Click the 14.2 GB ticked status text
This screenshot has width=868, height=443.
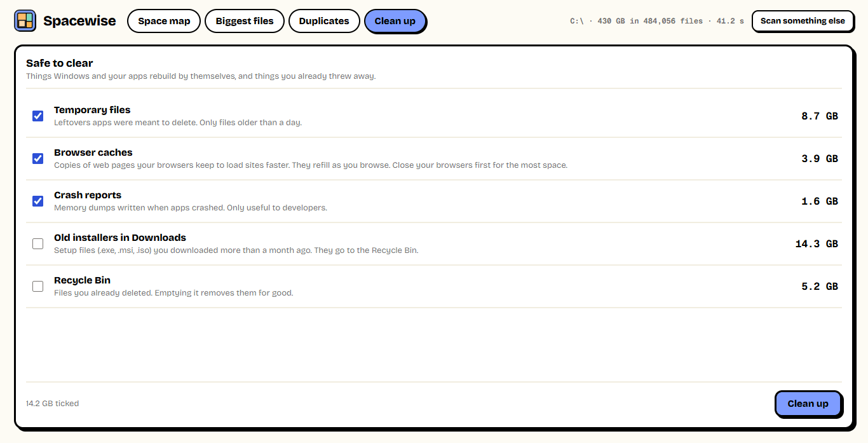53,404
